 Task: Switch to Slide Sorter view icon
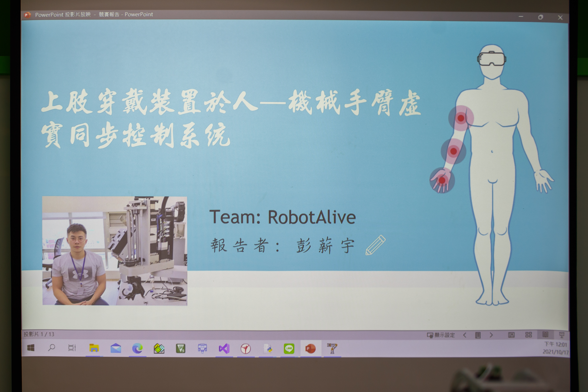pos(529,335)
